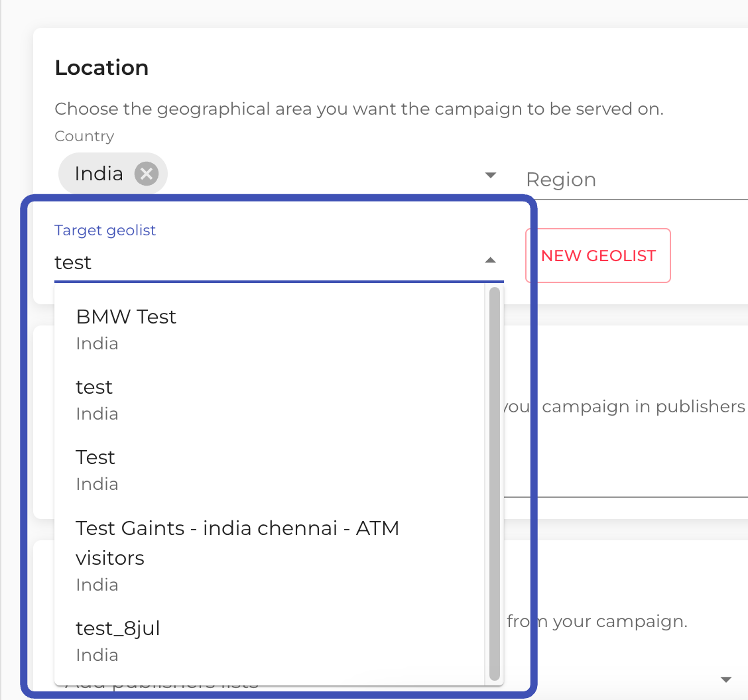This screenshot has width=748, height=700.
Task: Click the Target geolist field label
Action: 105,230
